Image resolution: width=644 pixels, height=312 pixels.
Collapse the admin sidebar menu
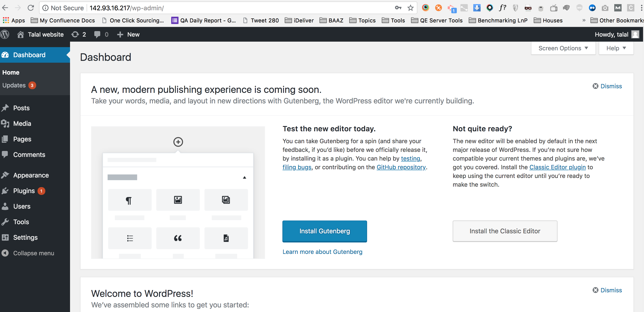[x=33, y=253]
